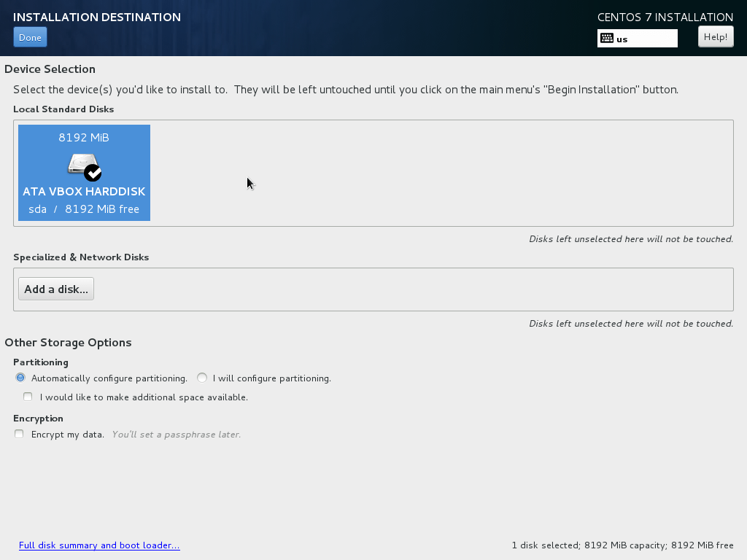Click 'You'll set a passphrase later' text
Screen dimensions: 747x560
point(177,435)
